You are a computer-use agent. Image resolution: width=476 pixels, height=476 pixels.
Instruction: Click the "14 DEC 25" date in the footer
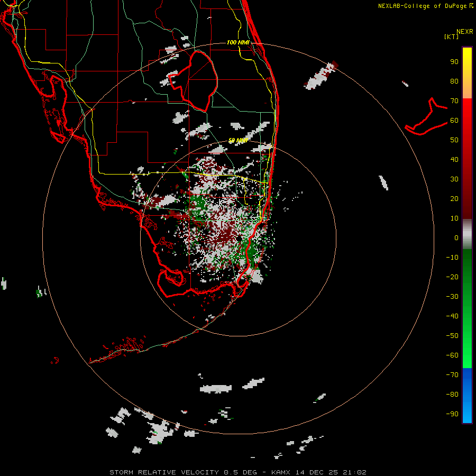pyautogui.click(x=317, y=472)
